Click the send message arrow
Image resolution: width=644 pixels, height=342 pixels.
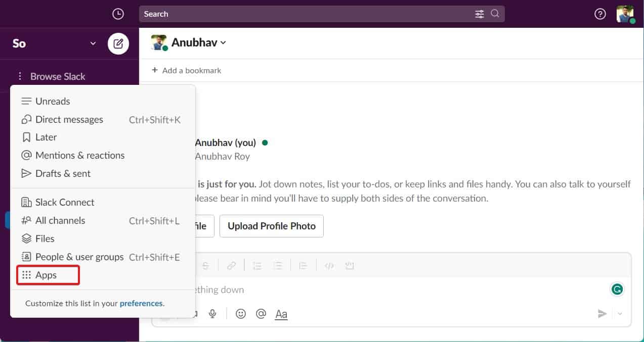(602, 314)
